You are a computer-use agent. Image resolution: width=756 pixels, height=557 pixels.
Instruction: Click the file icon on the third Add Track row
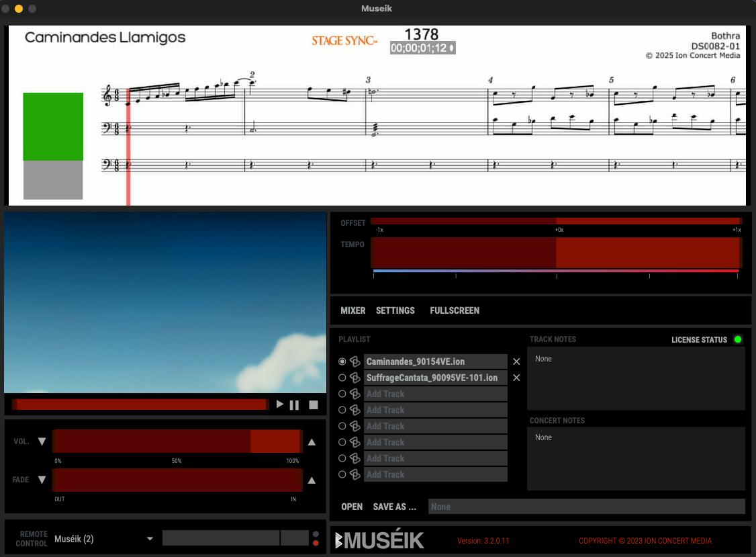point(355,426)
